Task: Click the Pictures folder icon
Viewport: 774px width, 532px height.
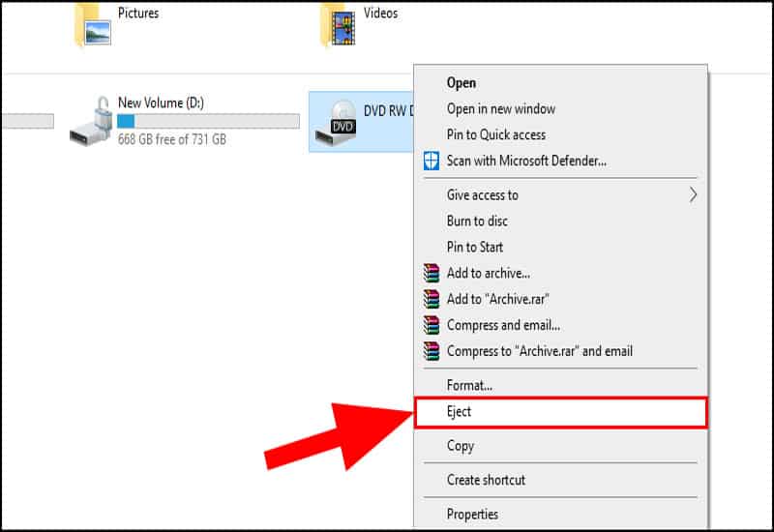Action: point(93,25)
